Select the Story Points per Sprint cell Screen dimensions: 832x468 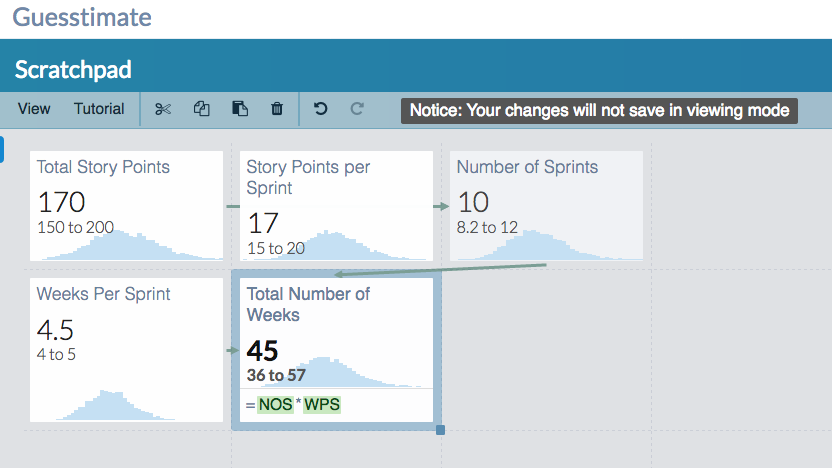(336, 206)
